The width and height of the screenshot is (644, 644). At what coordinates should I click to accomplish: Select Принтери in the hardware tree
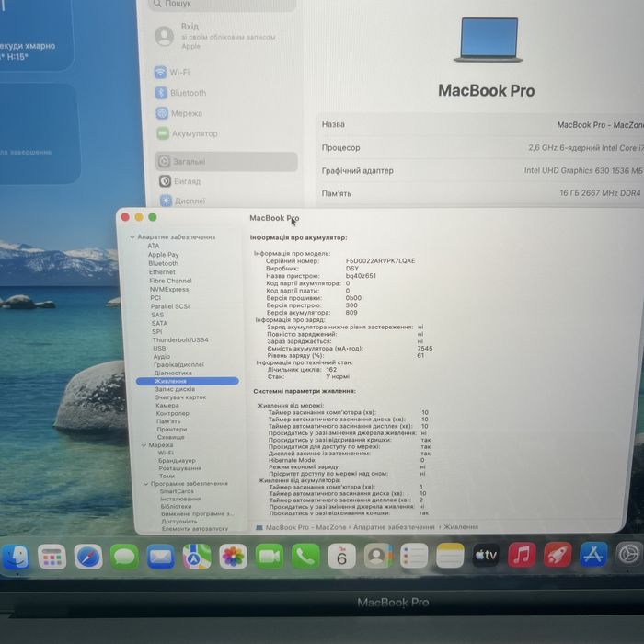tap(172, 430)
